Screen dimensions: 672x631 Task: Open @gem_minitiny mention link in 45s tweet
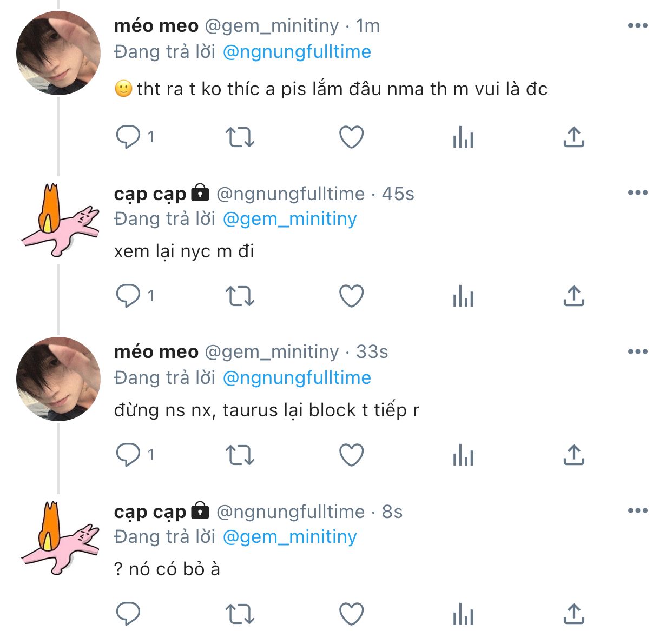(289, 219)
